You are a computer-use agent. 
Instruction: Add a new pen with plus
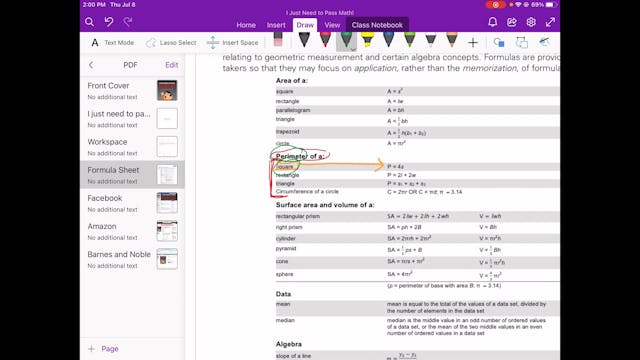tap(473, 42)
